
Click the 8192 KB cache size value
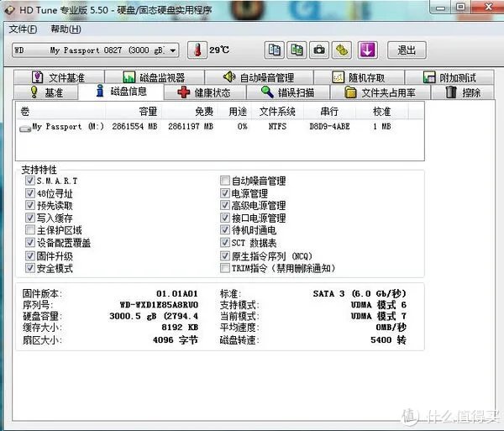180,327
